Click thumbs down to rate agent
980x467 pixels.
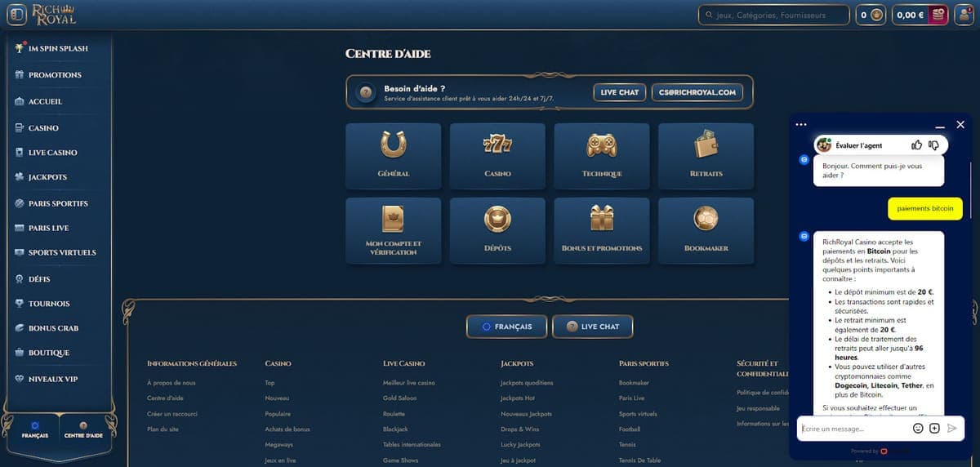934,145
